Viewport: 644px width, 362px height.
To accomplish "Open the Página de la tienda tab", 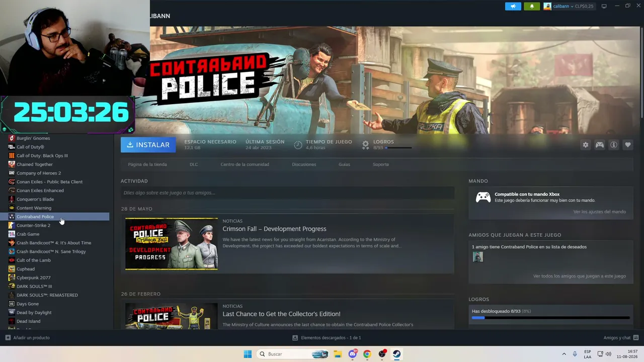I will click(x=147, y=164).
